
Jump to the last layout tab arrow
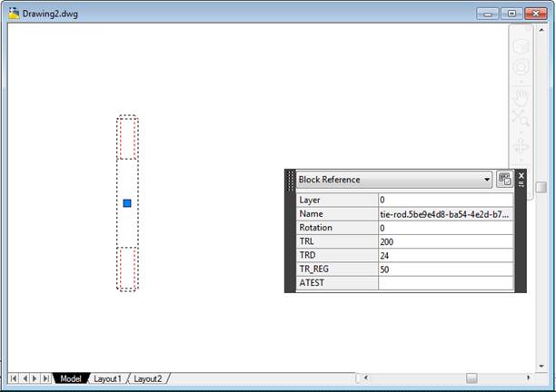click(46, 378)
